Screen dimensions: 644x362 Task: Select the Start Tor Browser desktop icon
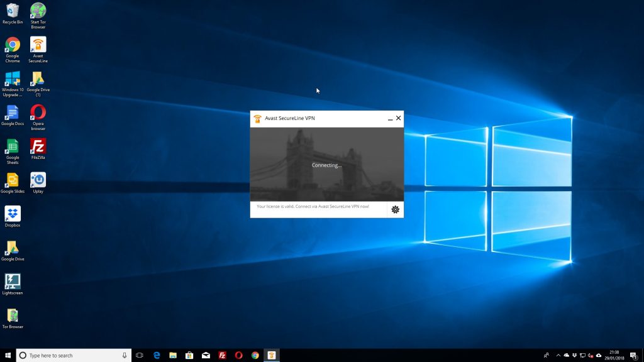[38, 16]
